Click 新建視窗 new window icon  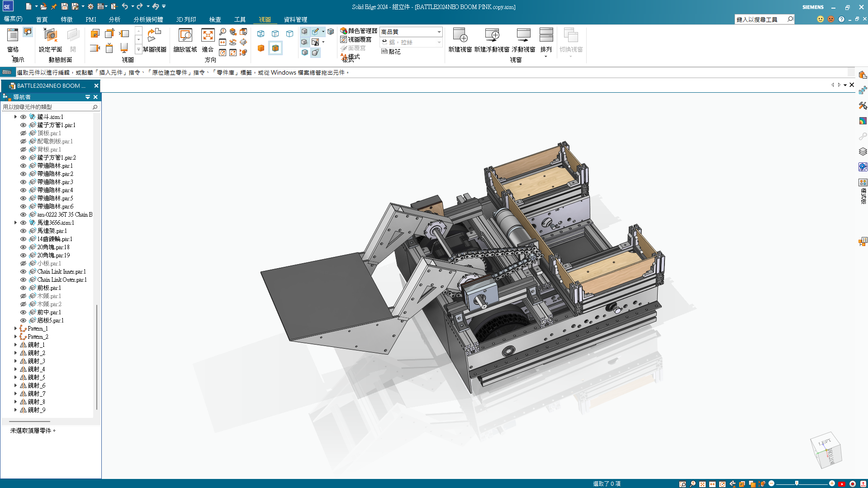(x=460, y=35)
